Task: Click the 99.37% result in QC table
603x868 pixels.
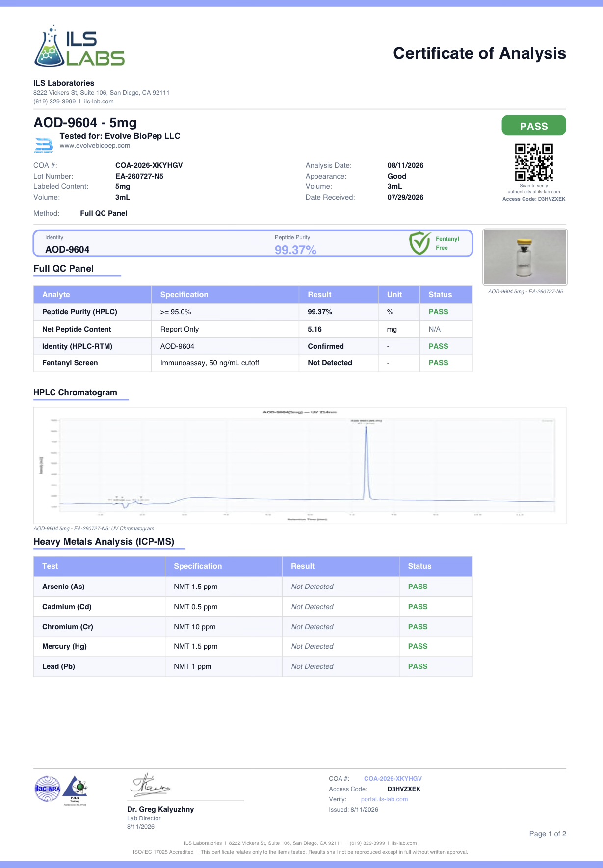Action: pyautogui.click(x=320, y=312)
